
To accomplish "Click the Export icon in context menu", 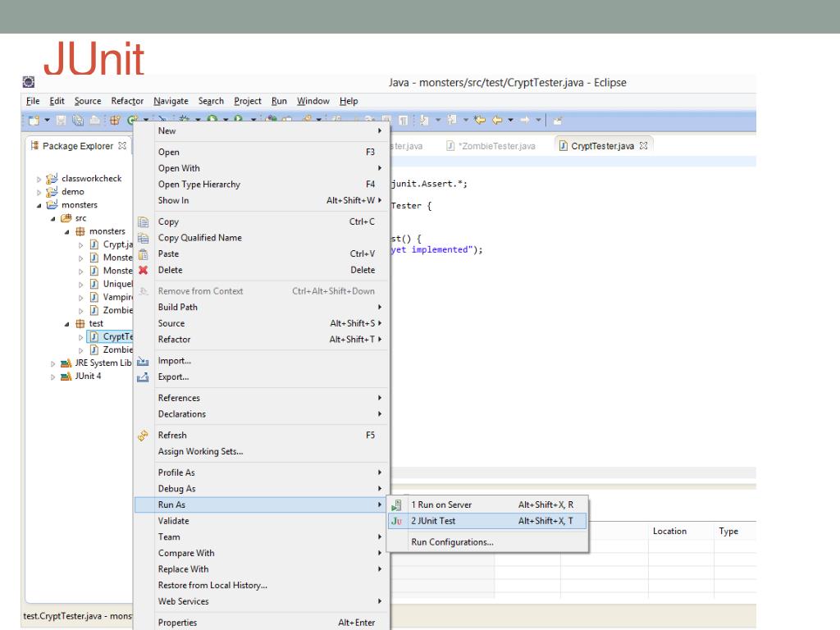I will [143, 377].
